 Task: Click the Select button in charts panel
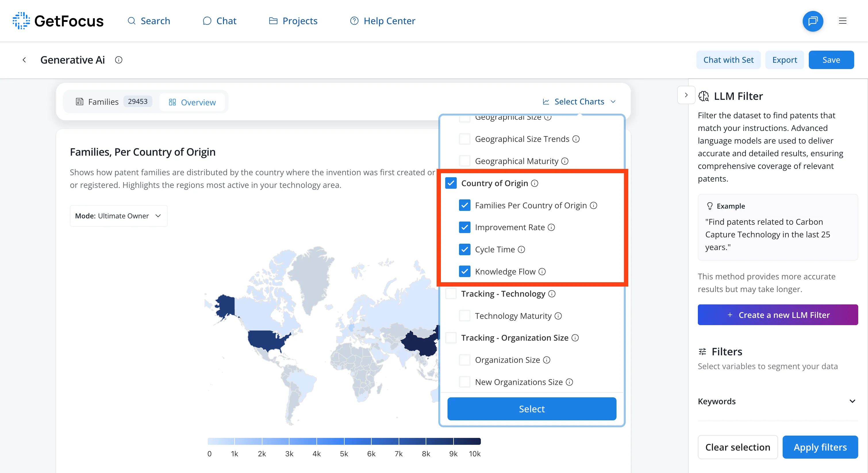click(532, 409)
